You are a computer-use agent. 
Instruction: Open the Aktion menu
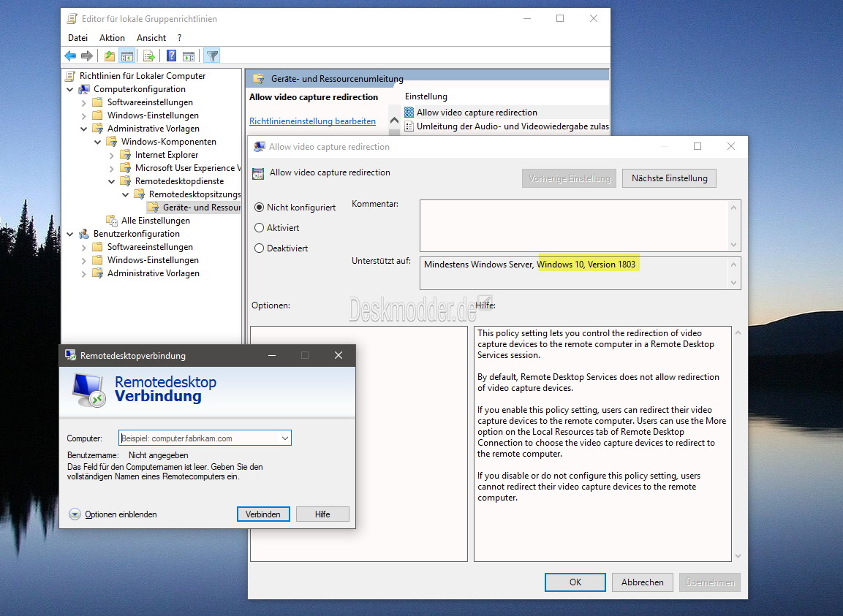[112, 37]
